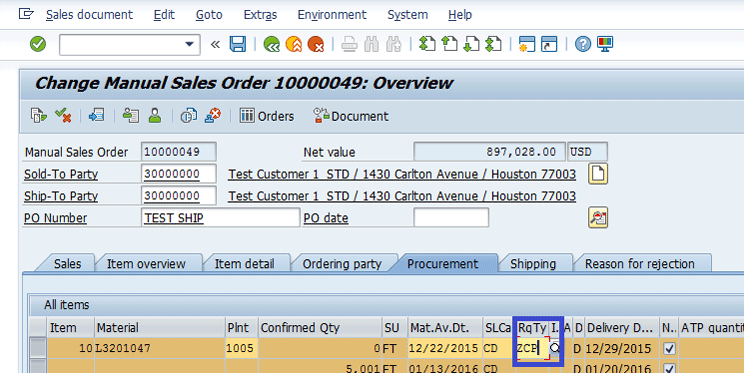Jump to first page icon
This screenshot has width=745, height=373.
pos(427,44)
